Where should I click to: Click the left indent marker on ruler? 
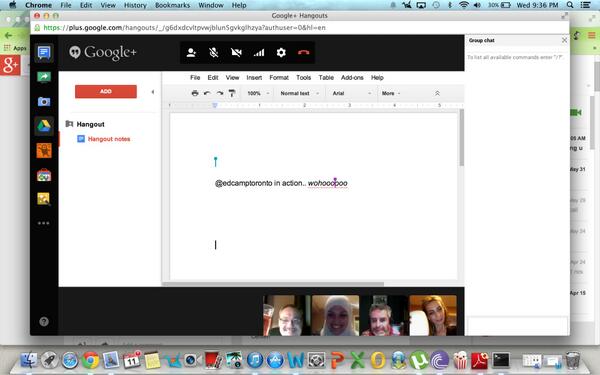click(215, 105)
